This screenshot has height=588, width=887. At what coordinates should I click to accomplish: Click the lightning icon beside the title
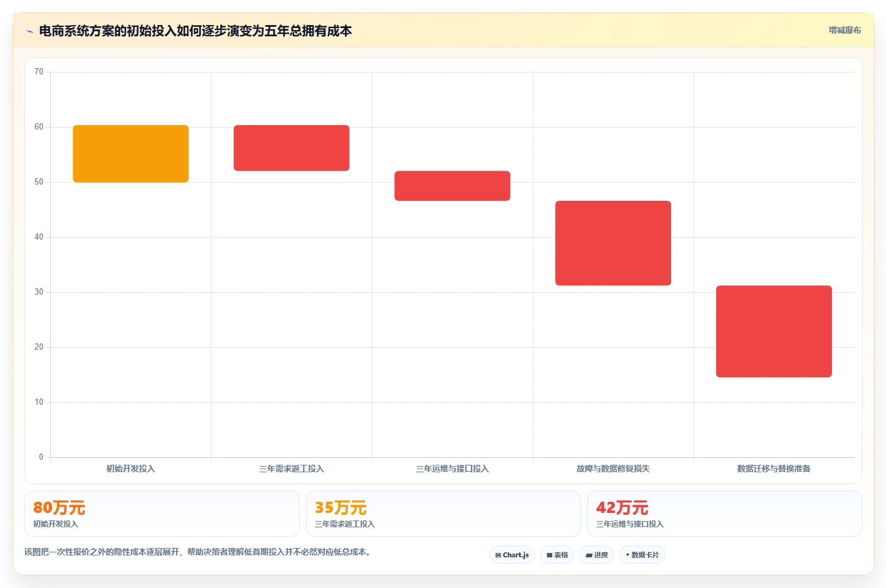(29, 31)
